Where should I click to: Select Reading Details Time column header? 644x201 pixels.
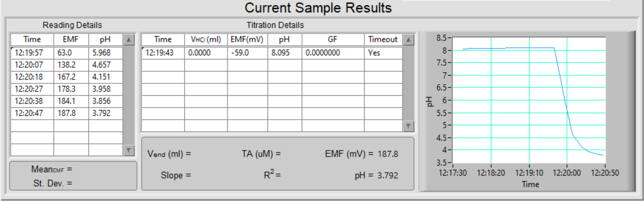click(x=32, y=39)
